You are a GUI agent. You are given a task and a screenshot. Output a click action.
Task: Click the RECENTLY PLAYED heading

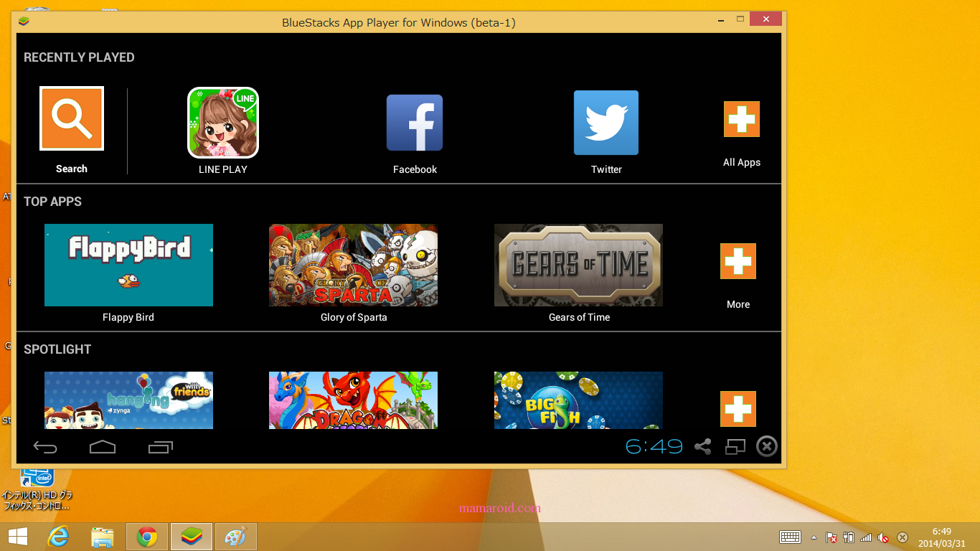(x=79, y=57)
